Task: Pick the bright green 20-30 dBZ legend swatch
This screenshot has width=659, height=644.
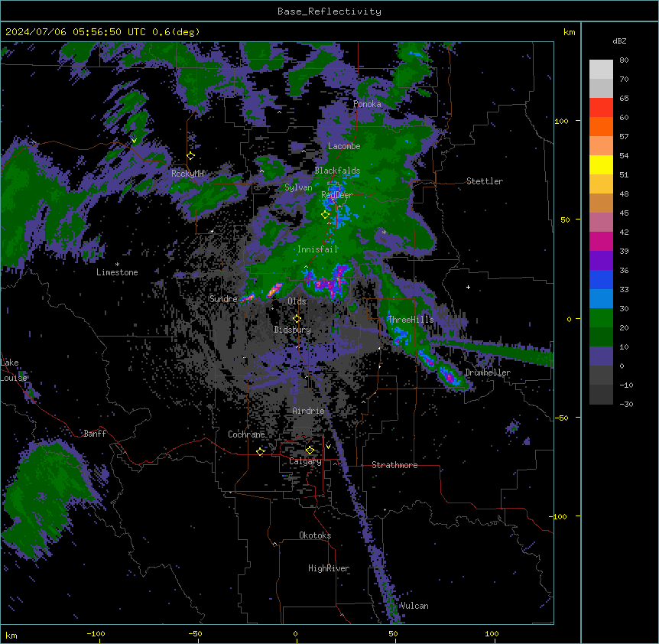Action: (601, 318)
